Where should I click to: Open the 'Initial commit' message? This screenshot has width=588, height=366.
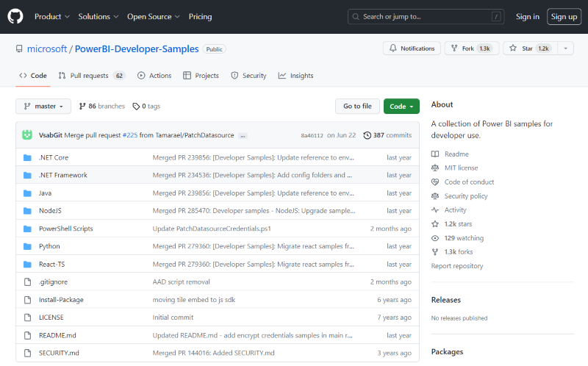click(173, 317)
